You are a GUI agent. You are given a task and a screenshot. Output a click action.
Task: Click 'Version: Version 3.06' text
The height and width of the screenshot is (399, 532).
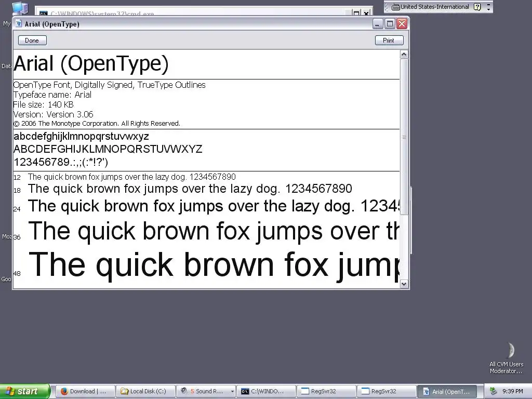pos(54,114)
